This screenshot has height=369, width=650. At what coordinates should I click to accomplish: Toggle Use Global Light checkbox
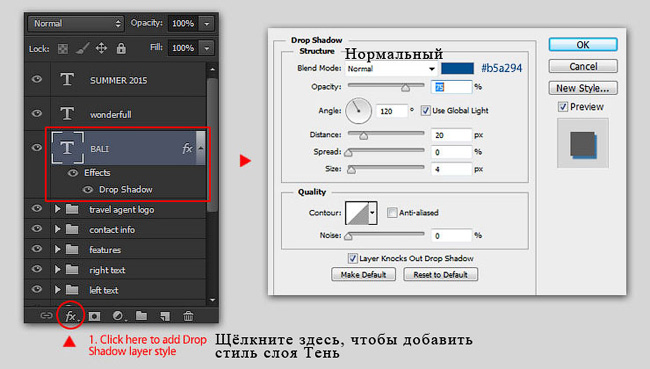(x=425, y=110)
